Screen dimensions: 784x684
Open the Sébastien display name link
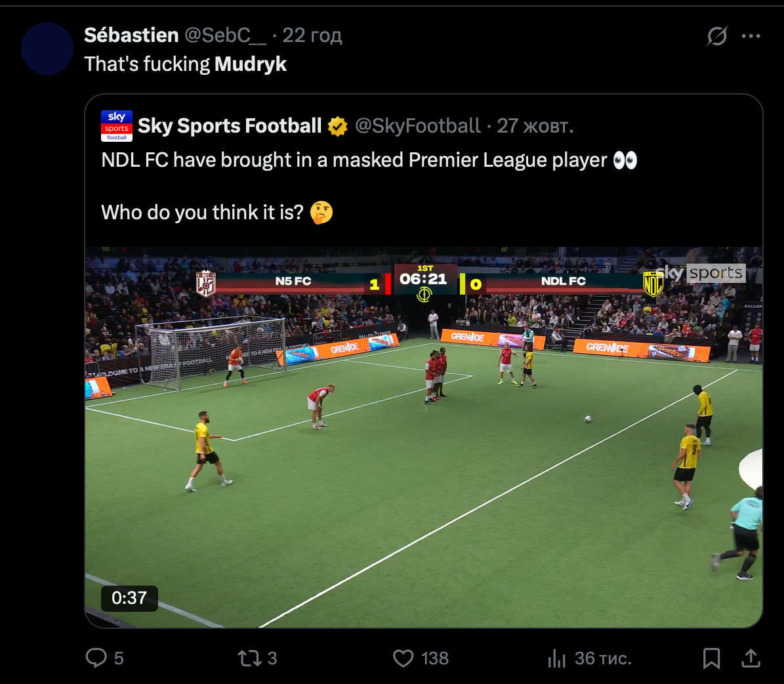point(131,35)
